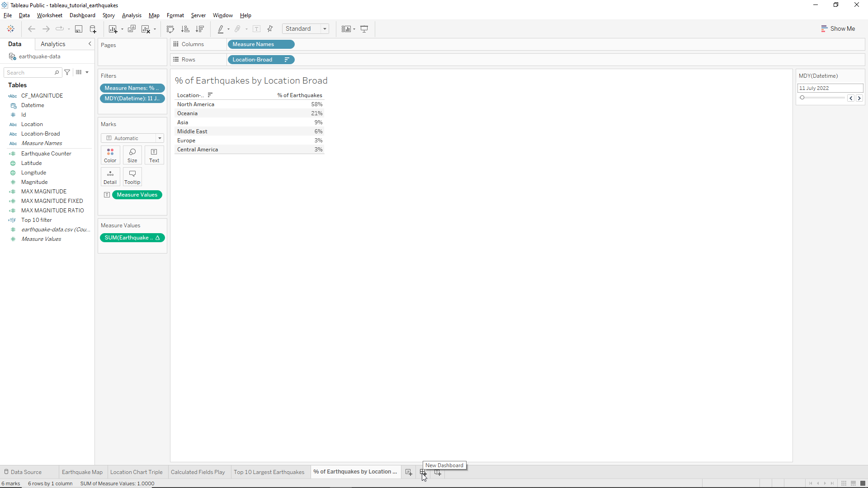The width and height of the screenshot is (868, 488).
Task: Click the Tooltip mark card
Action: click(132, 177)
